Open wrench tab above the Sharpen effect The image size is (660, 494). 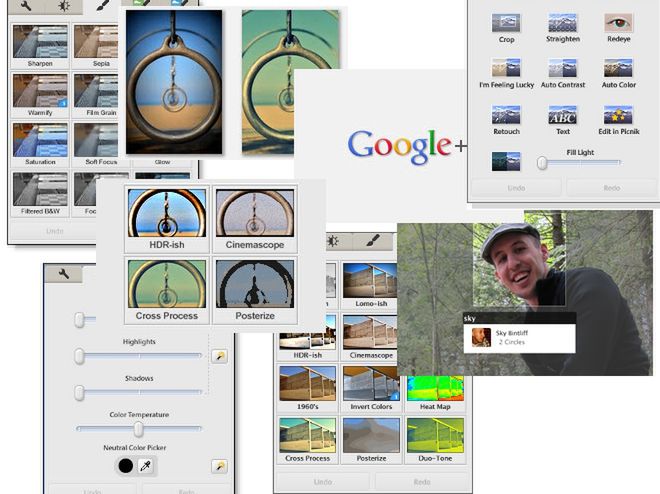[x=27, y=6]
